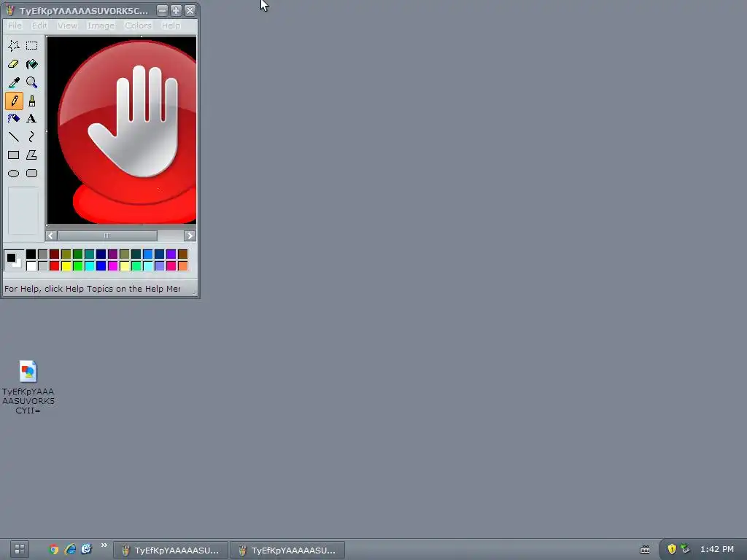
Task: Click the horizontal scrollbar right arrow
Action: [x=190, y=236]
